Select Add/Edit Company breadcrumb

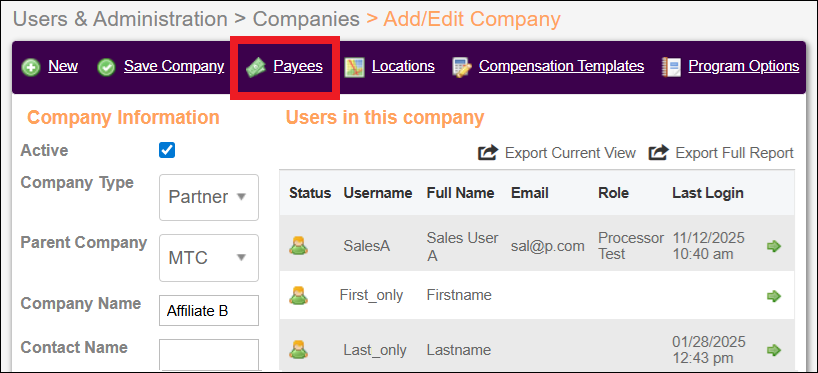tap(472, 19)
